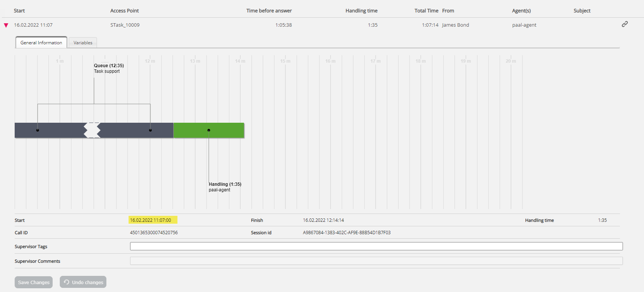Screen dimensions: 644x292
Task: Focus the Supervisor Comments field
Action: tap(376, 261)
